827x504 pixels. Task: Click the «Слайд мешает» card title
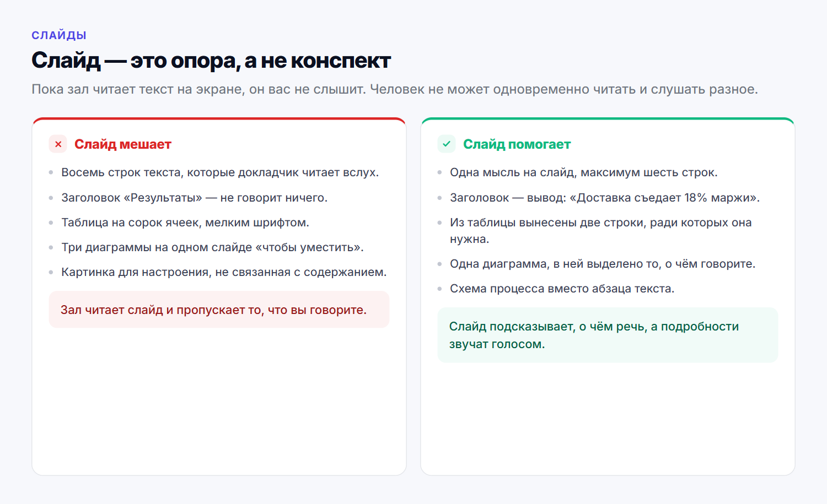(123, 144)
